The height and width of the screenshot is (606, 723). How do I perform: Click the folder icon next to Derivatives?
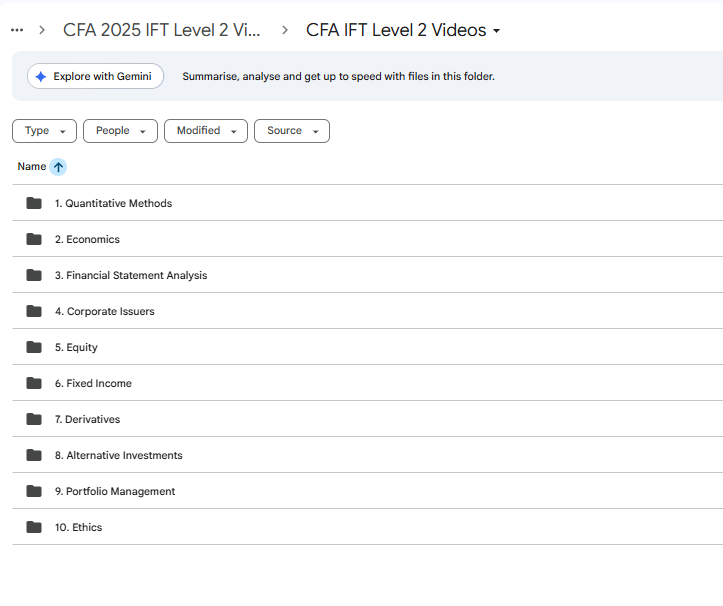[34, 419]
